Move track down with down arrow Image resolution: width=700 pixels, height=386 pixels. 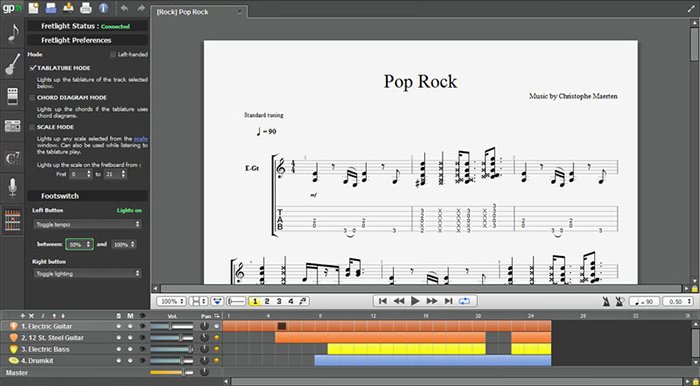63,315
